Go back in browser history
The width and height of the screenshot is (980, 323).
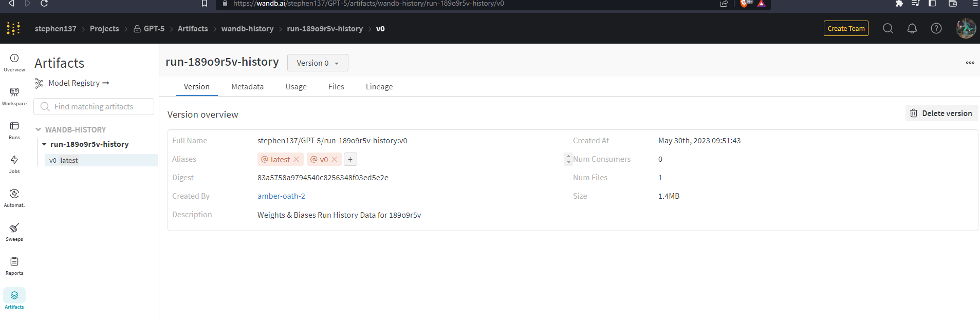point(11,3)
